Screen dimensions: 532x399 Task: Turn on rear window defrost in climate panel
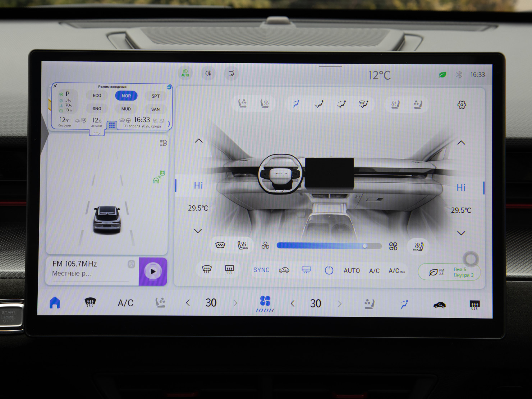tap(229, 270)
